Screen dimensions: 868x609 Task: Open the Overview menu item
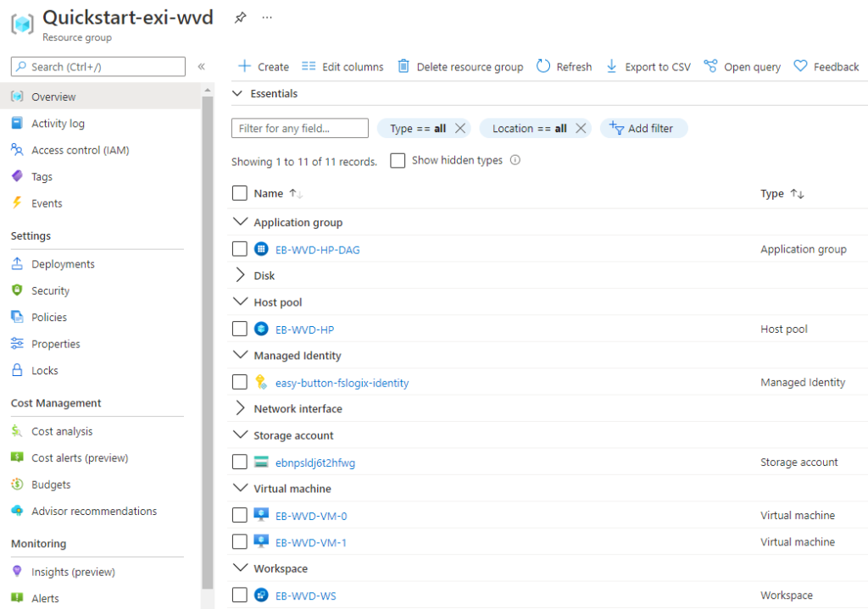coord(100,97)
